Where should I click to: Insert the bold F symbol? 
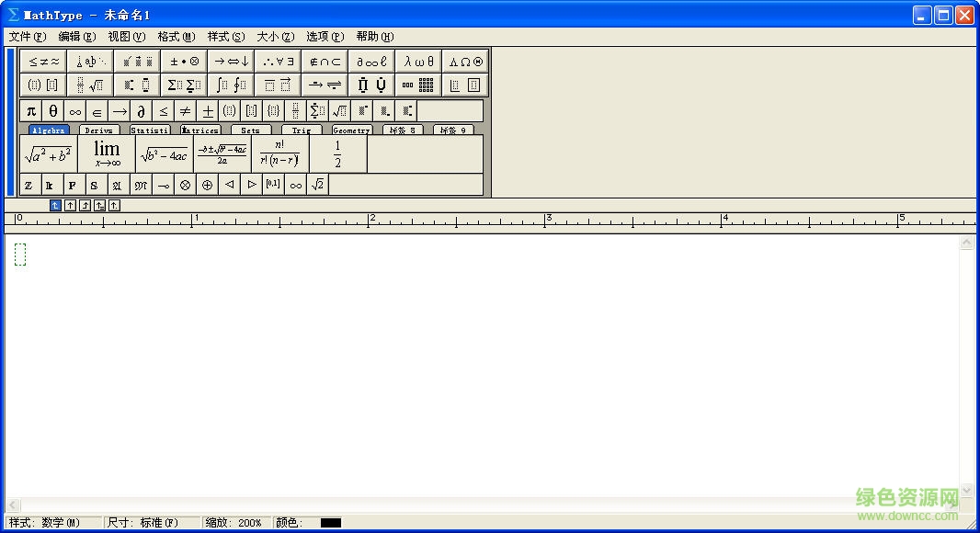tap(73, 185)
